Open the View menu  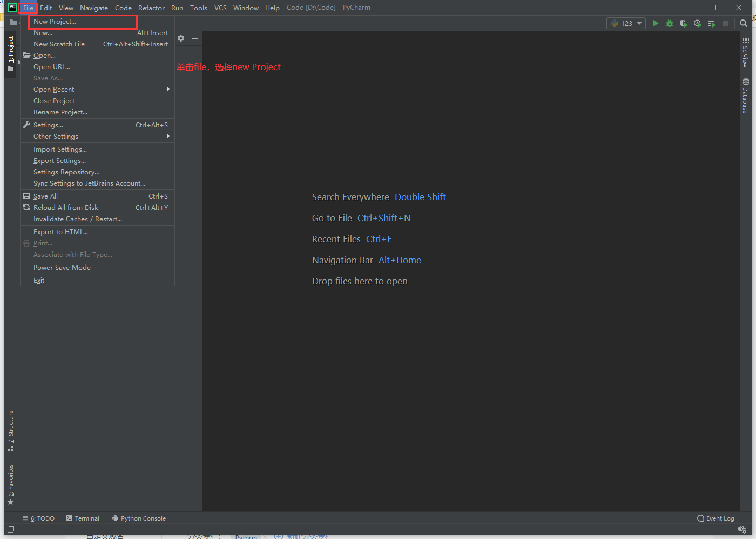66,8
